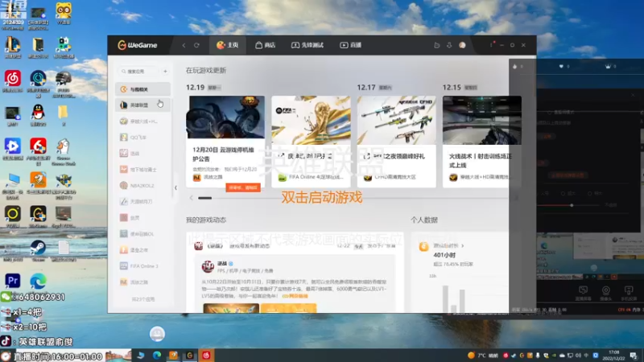This screenshot has height=362, width=644.
Task: Select 堡垒之夜 in the game list
Action: pyautogui.click(x=143, y=250)
